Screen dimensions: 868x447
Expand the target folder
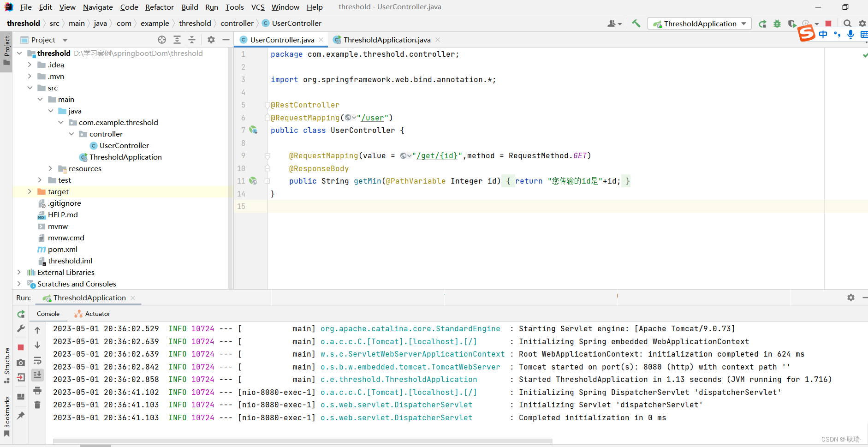(30, 191)
